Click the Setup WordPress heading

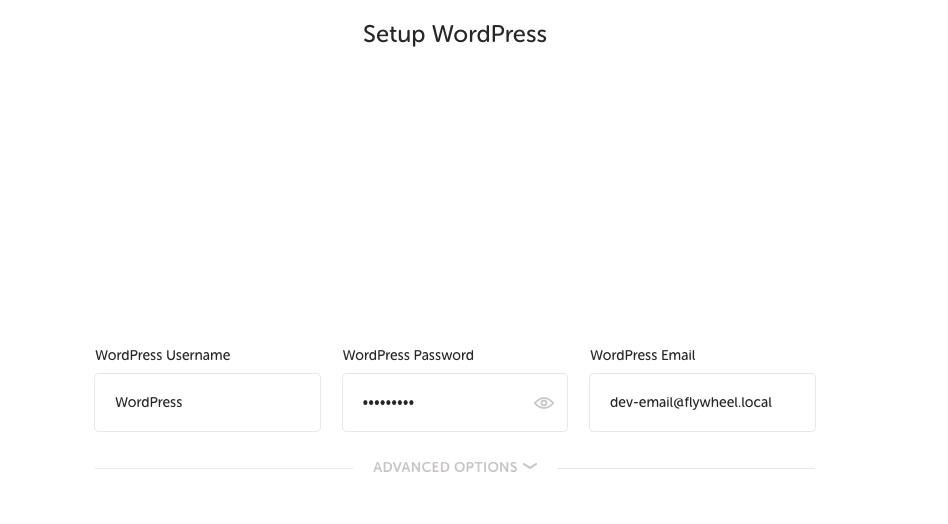(x=455, y=34)
